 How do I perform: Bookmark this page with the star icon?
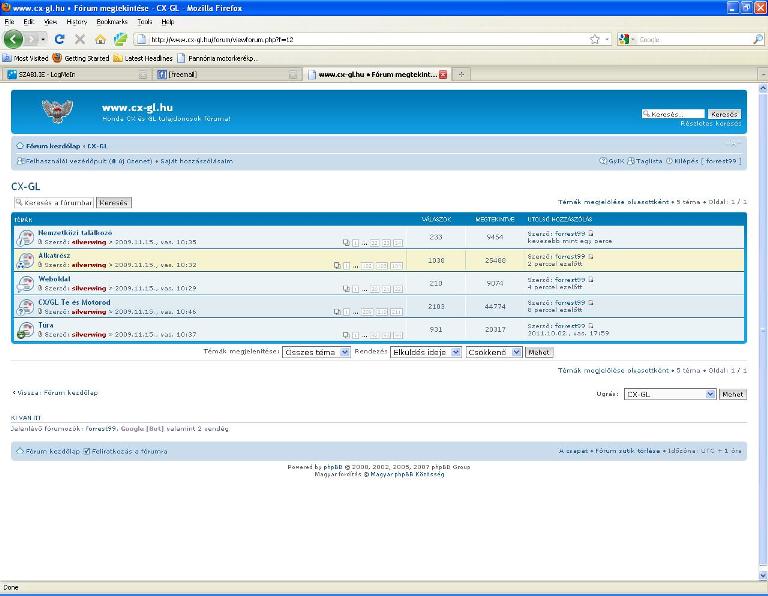click(594, 39)
